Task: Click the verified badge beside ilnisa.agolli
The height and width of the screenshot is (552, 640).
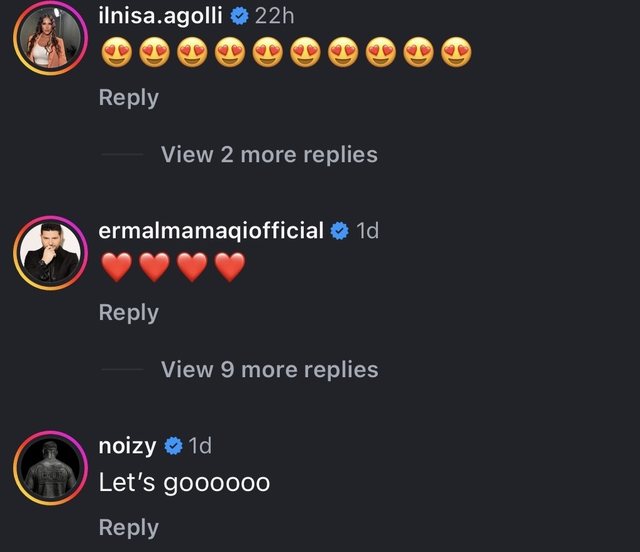Action: (x=240, y=16)
